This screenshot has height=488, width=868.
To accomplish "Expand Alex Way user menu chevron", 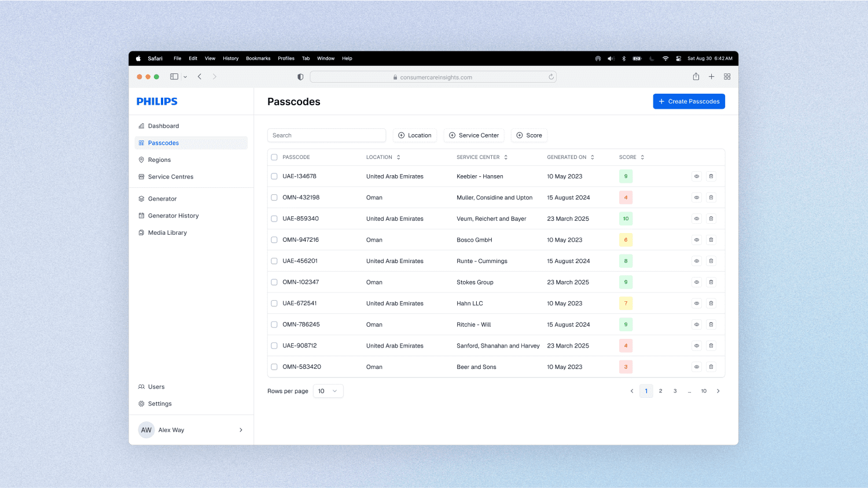I will (x=241, y=430).
